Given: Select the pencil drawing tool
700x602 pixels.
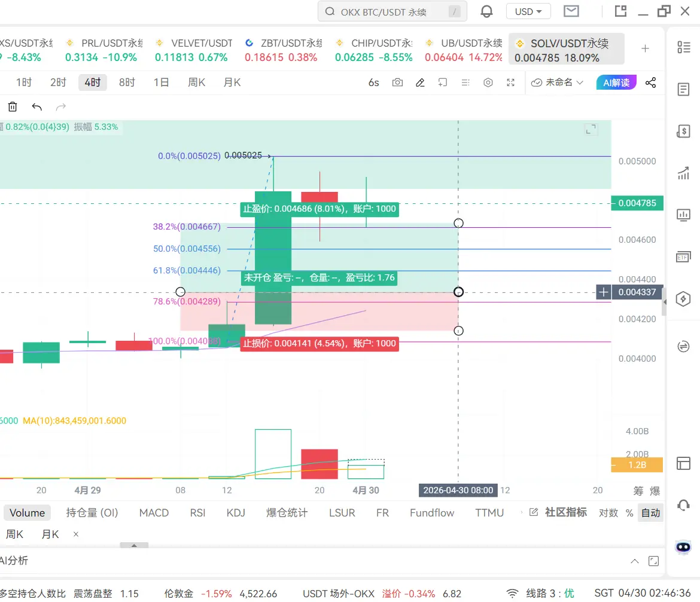Looking at the screenshot, I should point(420,82).
